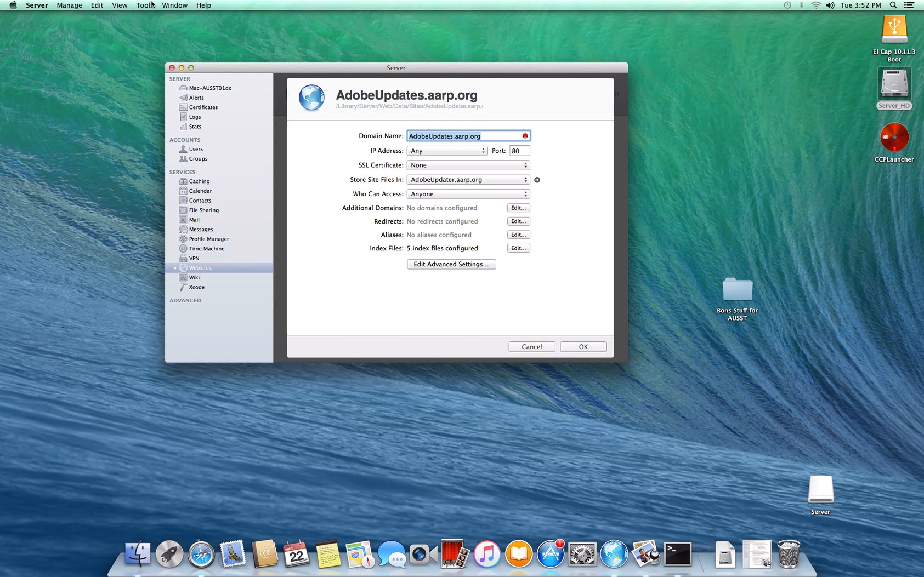
Task: Edit the Aliases list
Action: (x=518, y=235)
